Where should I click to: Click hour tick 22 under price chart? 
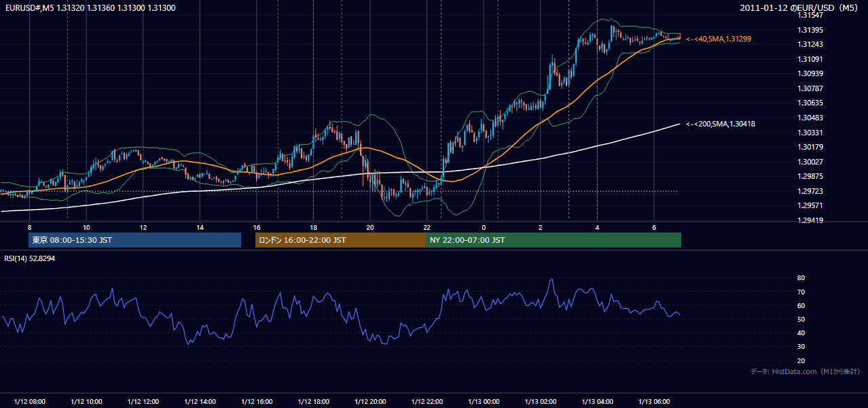point(427,227)
